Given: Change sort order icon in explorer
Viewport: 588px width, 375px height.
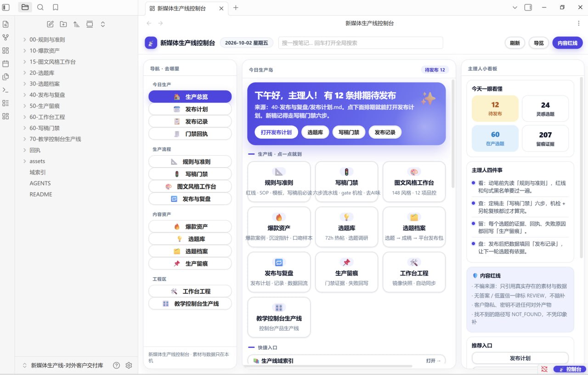Looking at the screenshot, I should 76,24.
